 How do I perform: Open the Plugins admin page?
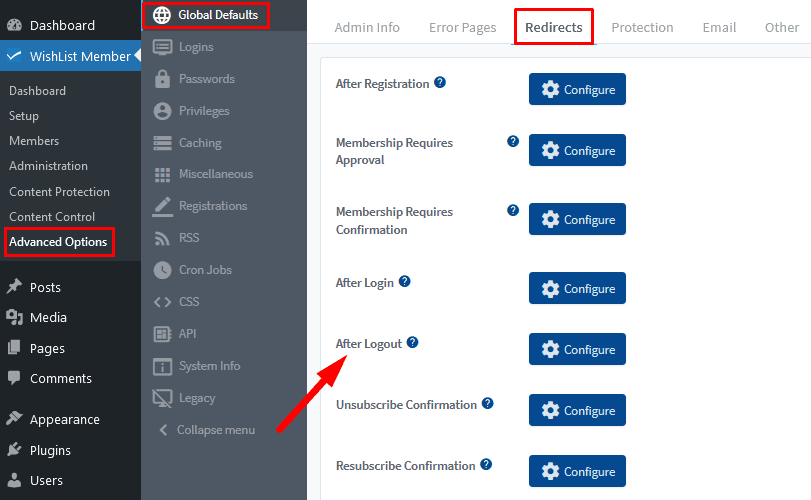[x=50, y=450]
